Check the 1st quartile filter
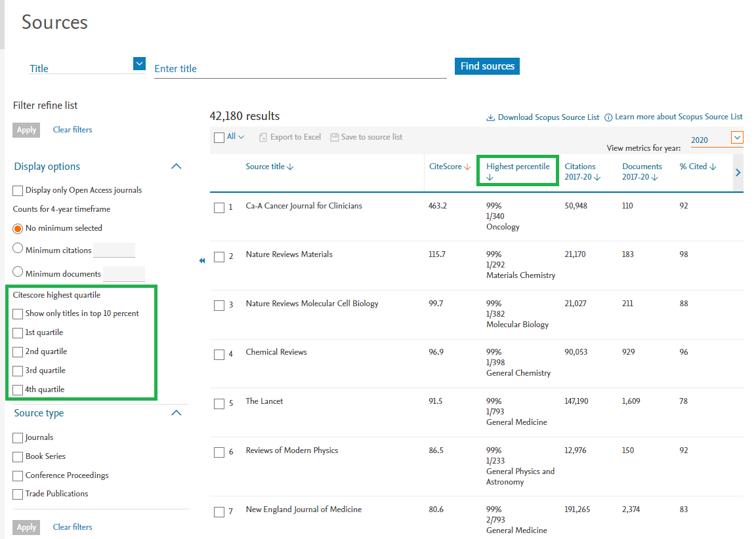756x539 pixels. click(x=18, y=333)
